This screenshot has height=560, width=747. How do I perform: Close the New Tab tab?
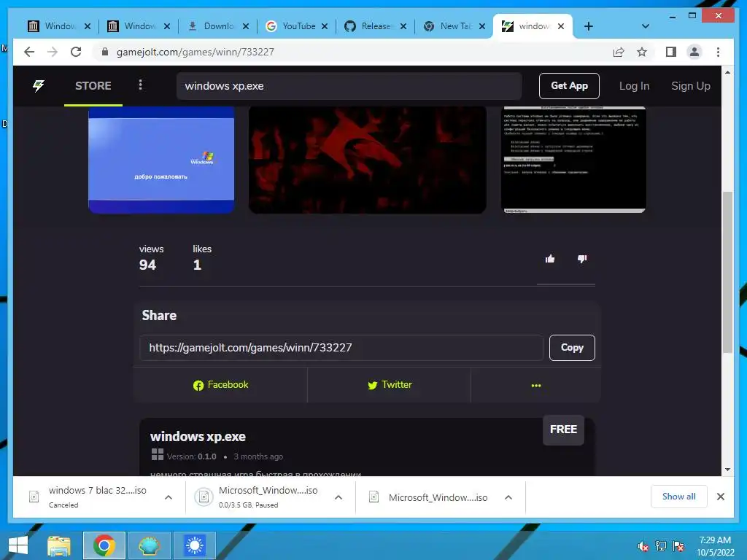482,26
